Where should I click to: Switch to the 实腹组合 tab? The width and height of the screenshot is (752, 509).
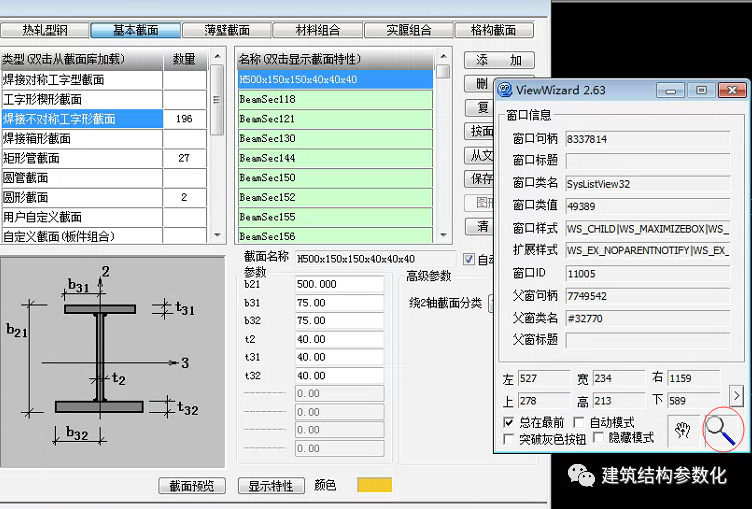coord(409,30)
